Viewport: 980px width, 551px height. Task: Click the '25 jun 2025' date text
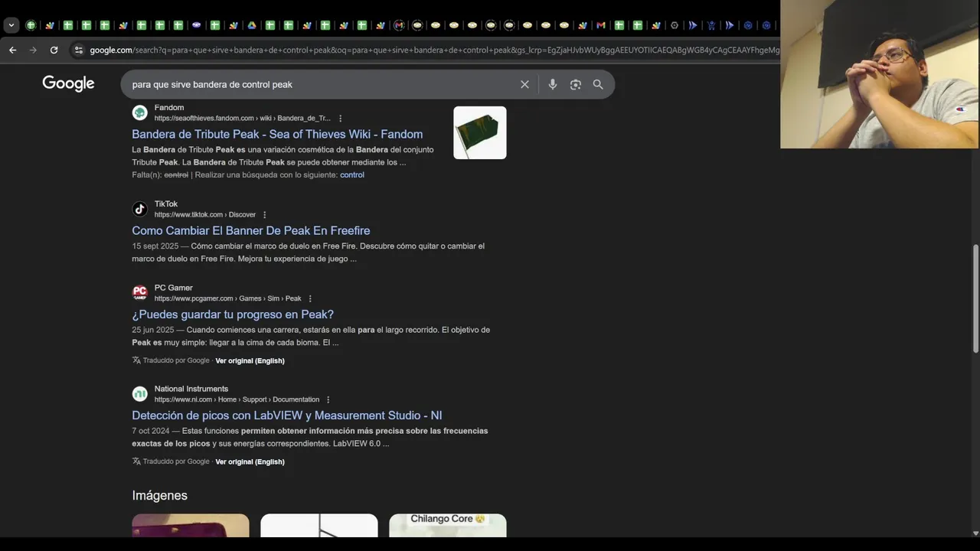pyautogui.click(x=153, y=330)
